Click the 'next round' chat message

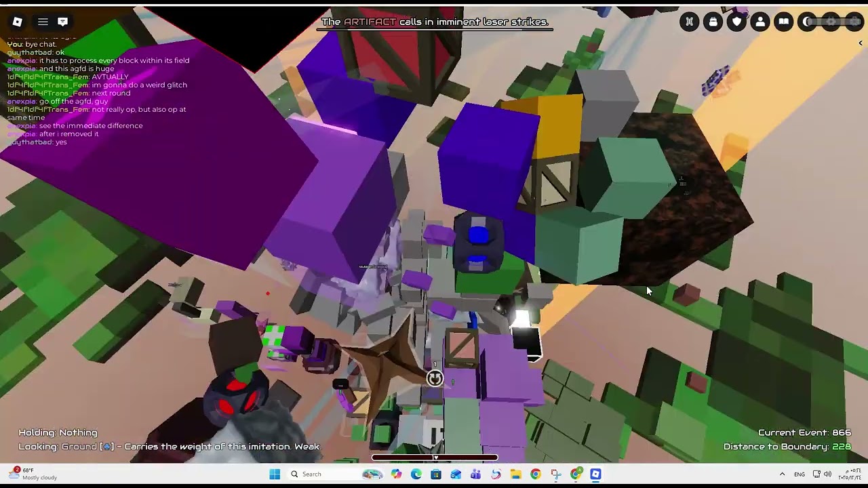[68, 93]
